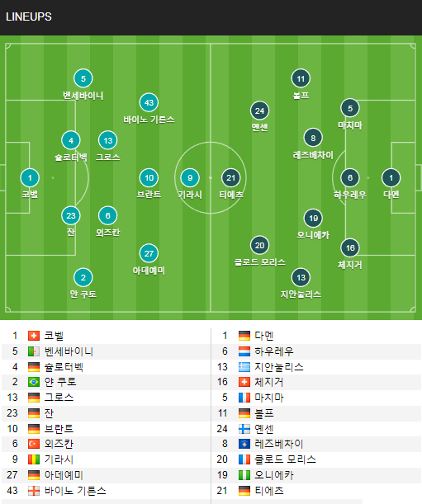Select number 27 아데예미 circle
The width and height of the screenshot is (422, 504).
149,253
